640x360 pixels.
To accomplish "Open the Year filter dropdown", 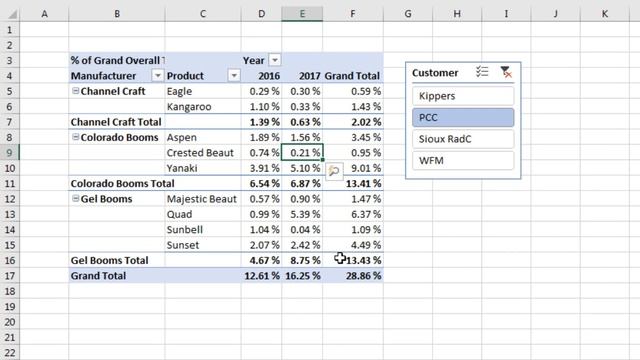I will click(275, 60).
